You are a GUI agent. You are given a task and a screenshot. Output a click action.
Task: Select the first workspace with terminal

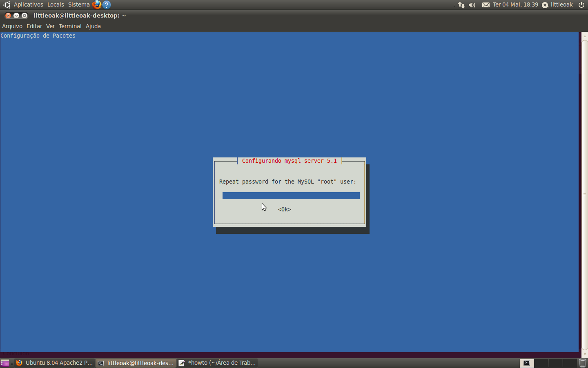pyautogui.click(x=527, y=363)
